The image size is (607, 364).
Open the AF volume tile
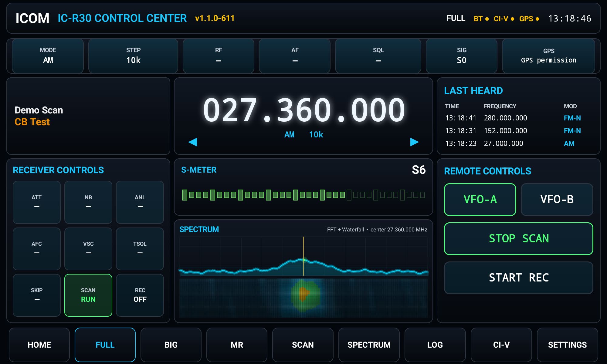[x=295, y=56]
